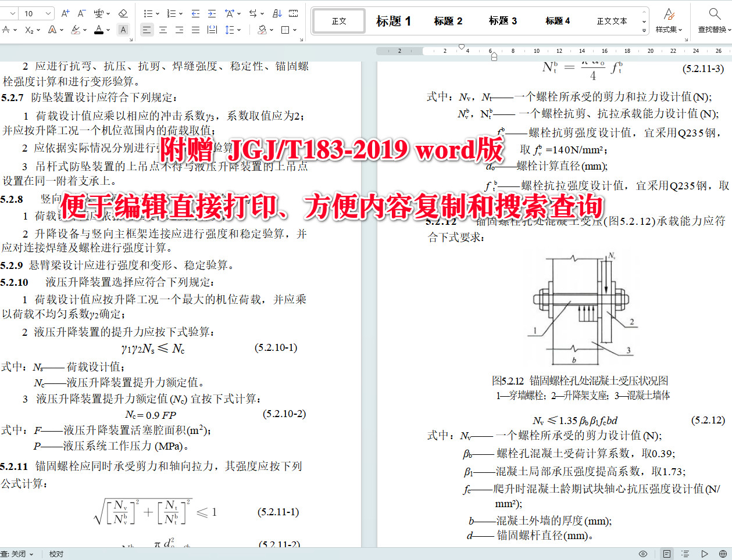Expand the styles gallery more arrow
732x560 pixels.
pyautogui.click(x=644, y=30)
